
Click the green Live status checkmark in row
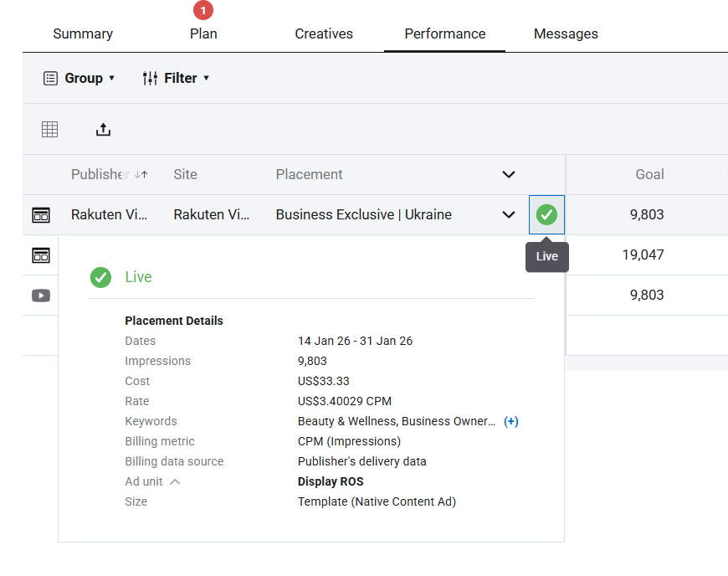click(546, 215)
